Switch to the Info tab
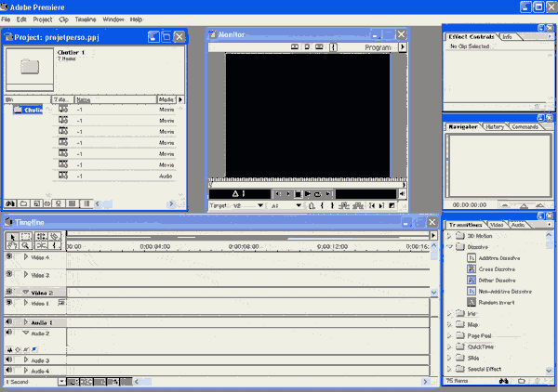Screen dimensions: 558x392 507,36
